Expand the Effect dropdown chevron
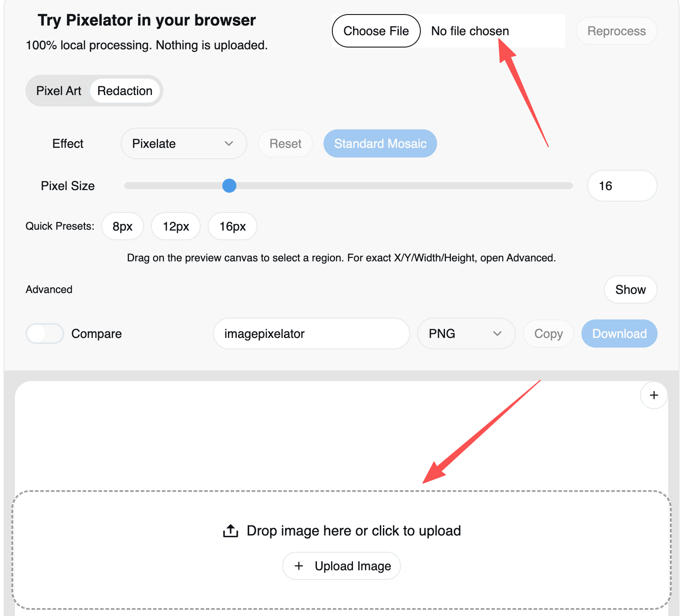 click(228, 143)
